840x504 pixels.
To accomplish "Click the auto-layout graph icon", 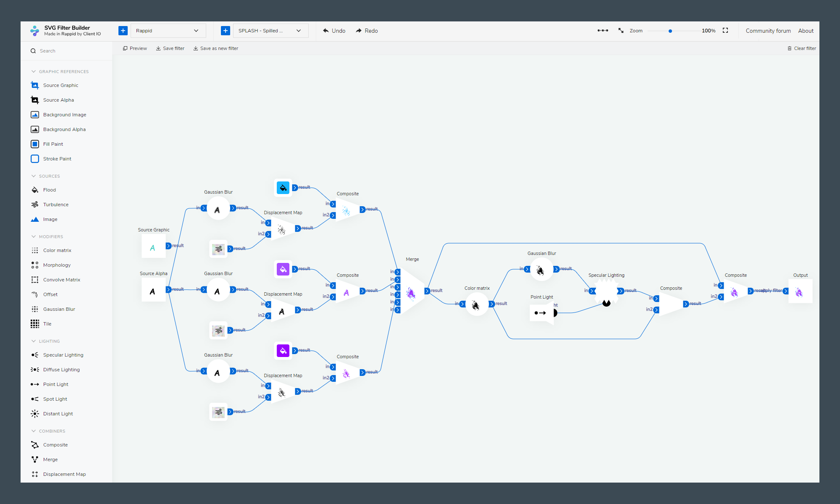I will tap(603, 31).
